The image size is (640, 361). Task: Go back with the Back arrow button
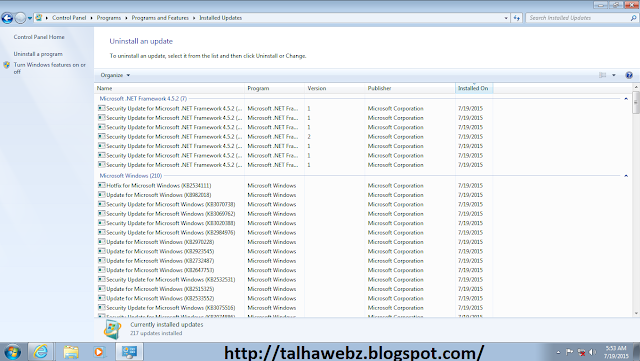coord(7,18)
